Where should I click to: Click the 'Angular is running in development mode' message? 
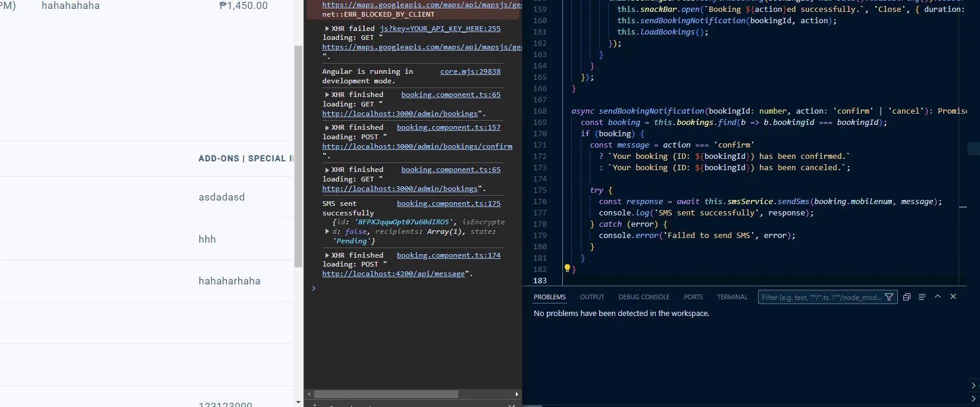(x=367, y=76)
